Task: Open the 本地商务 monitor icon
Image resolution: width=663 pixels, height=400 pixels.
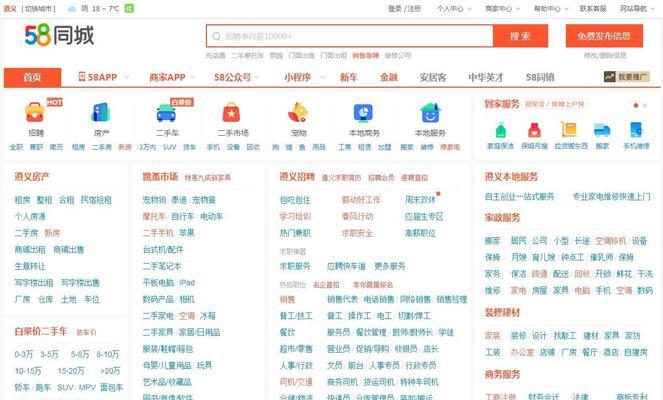Action: (363, 113)
